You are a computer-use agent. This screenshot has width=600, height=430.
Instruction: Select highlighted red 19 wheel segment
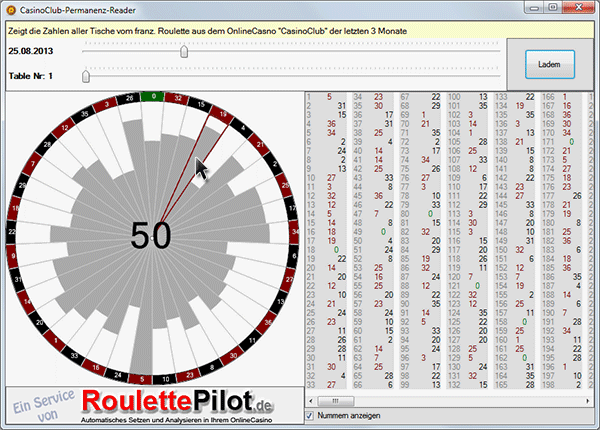click(x=223, y=114)
